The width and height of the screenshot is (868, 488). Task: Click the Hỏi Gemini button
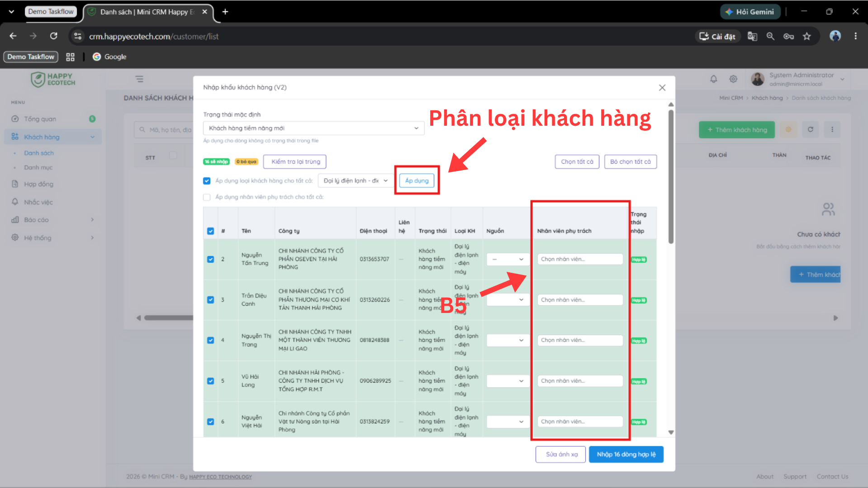click(750, 12)
